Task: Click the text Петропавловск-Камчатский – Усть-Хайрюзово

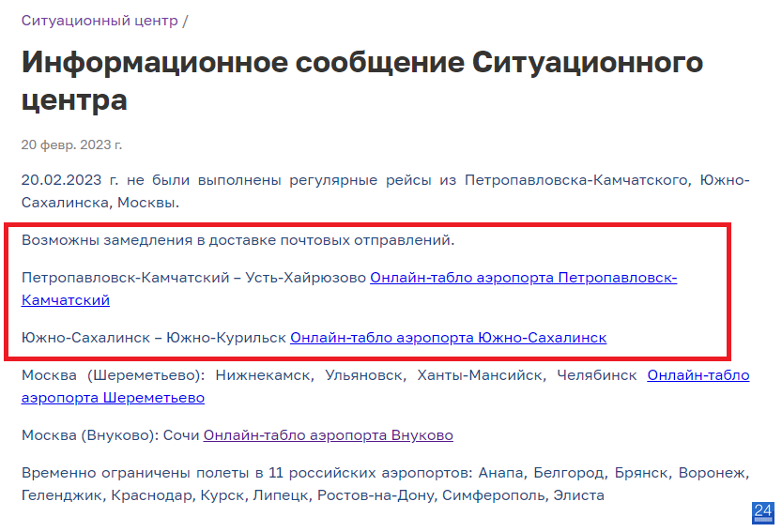Action: click(193, 277)
